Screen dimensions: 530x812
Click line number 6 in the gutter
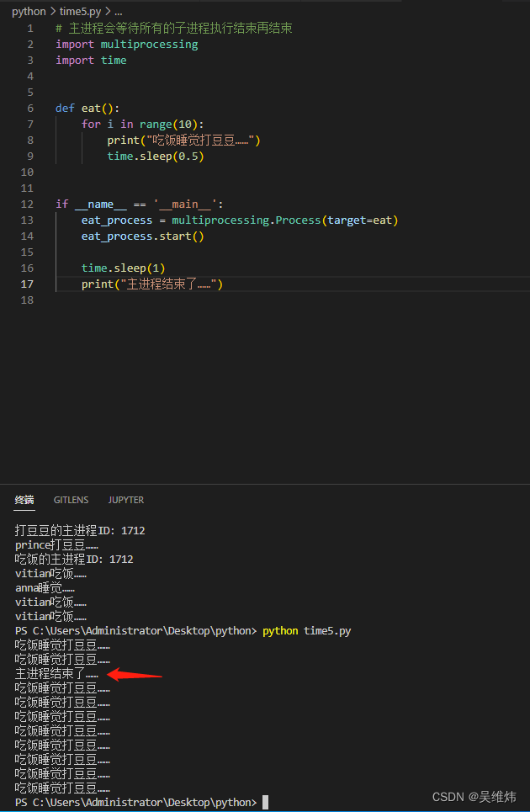tap(30, 109)
